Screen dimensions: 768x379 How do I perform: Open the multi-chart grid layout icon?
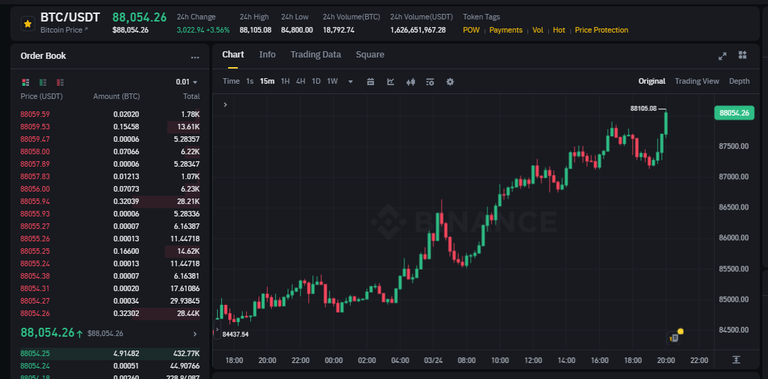[x=743, y=55]
